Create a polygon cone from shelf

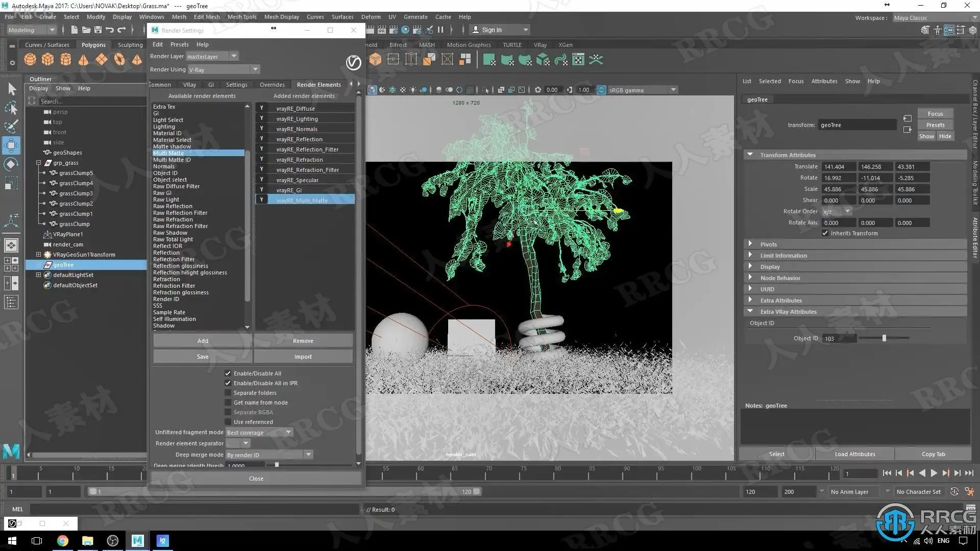tap(84, 60)
